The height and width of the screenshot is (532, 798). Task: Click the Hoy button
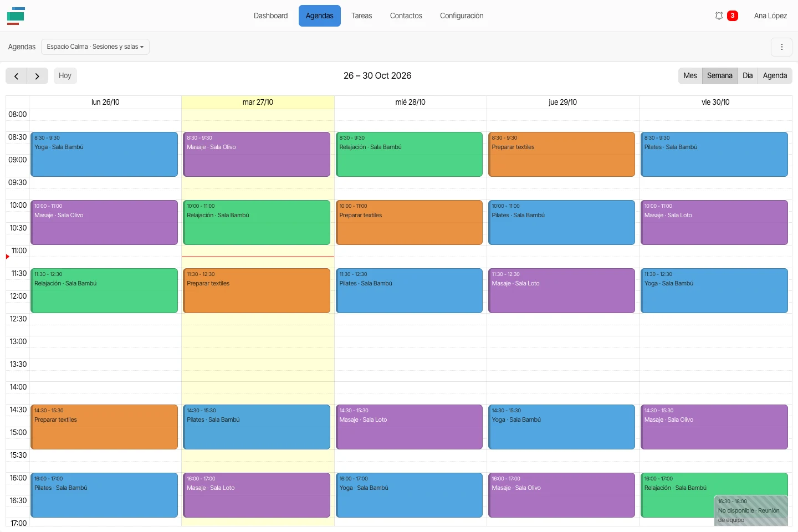click(x=65, y=76)
